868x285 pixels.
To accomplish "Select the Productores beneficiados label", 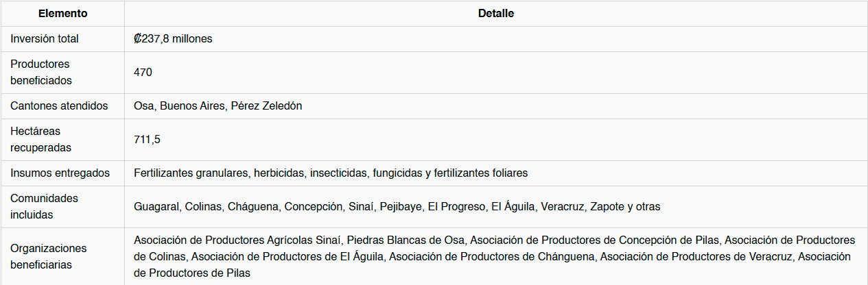I will point(41,72).
